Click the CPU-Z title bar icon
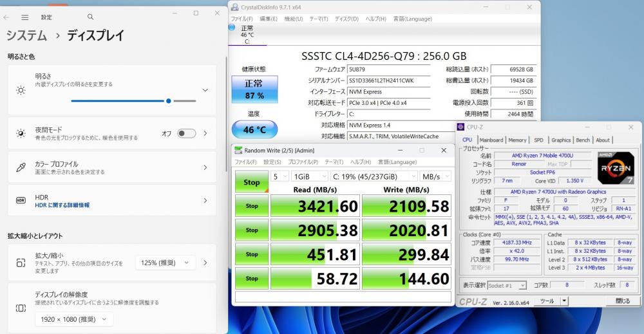This screenshot has width=644, height=334. coord(461,127)
